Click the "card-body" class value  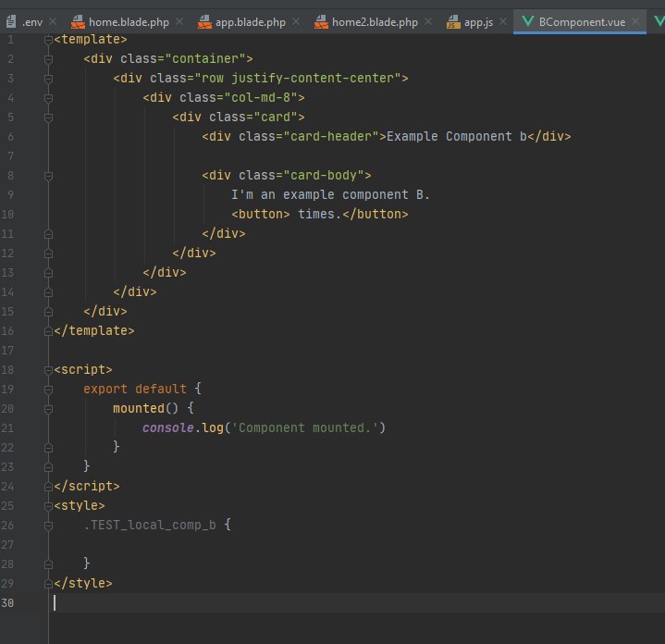coord(323,176)
